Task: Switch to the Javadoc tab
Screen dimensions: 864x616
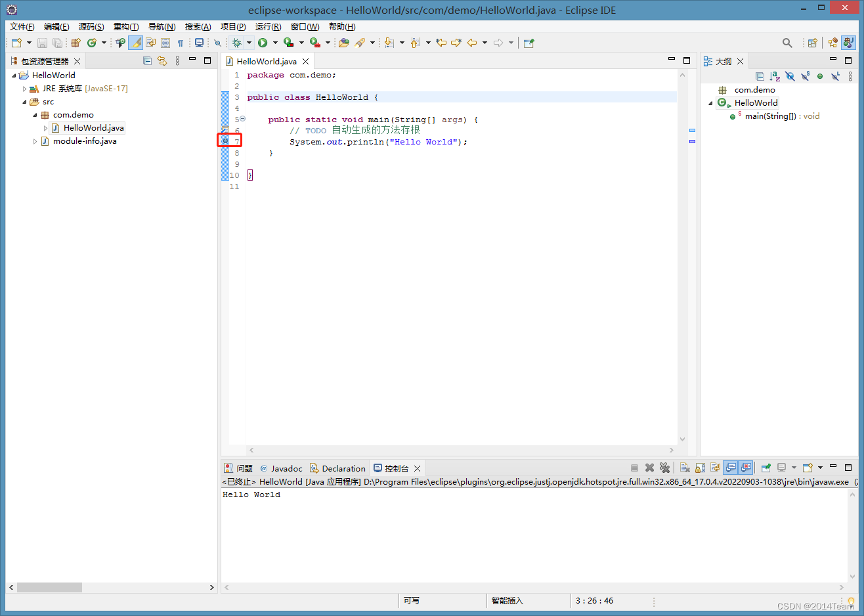Action: pyautogui.click(x=281, y=468)
